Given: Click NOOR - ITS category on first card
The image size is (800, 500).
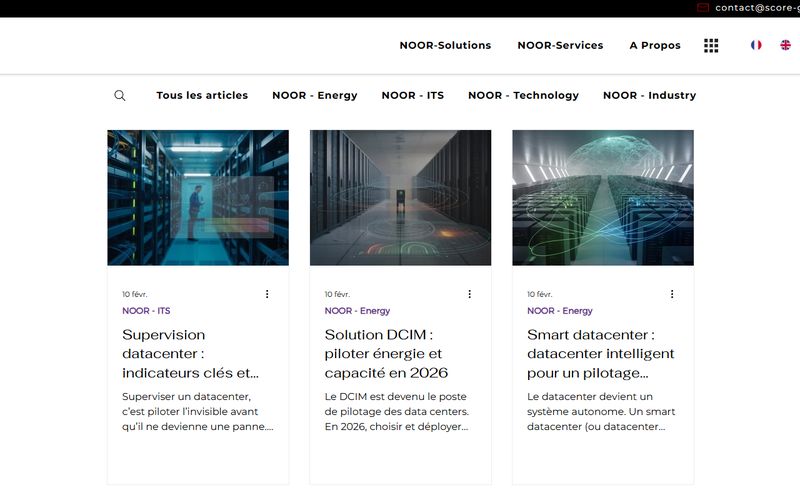Looking at the screenshot, I should click(146, 311).
